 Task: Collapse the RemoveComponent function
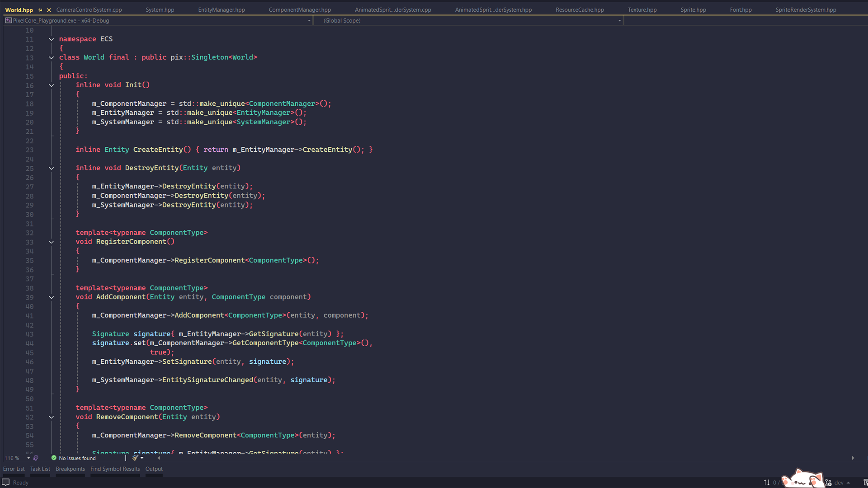coord(52,418)
